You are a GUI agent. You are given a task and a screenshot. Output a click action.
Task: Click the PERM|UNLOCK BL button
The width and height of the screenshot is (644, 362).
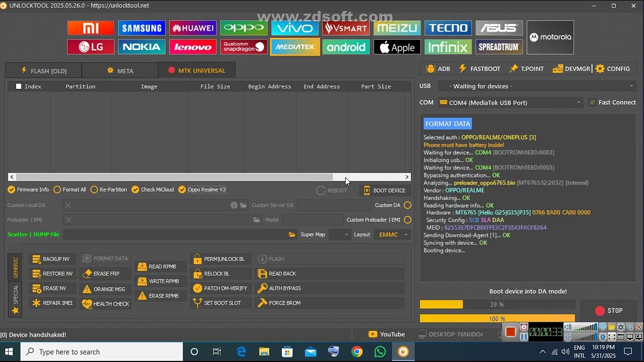(221, 259)
